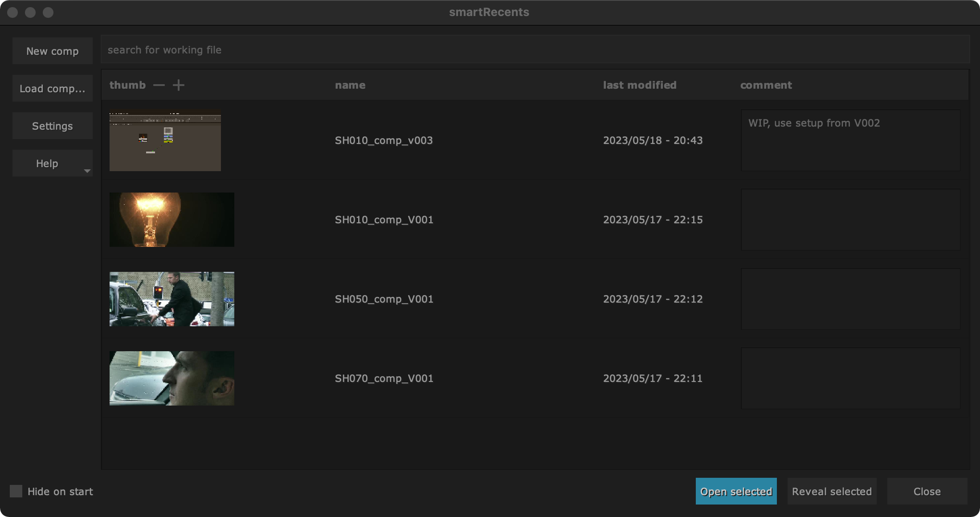This screenshot has width=980, height=517.
Task: Sort by the name column header
Action: [350, 85]
